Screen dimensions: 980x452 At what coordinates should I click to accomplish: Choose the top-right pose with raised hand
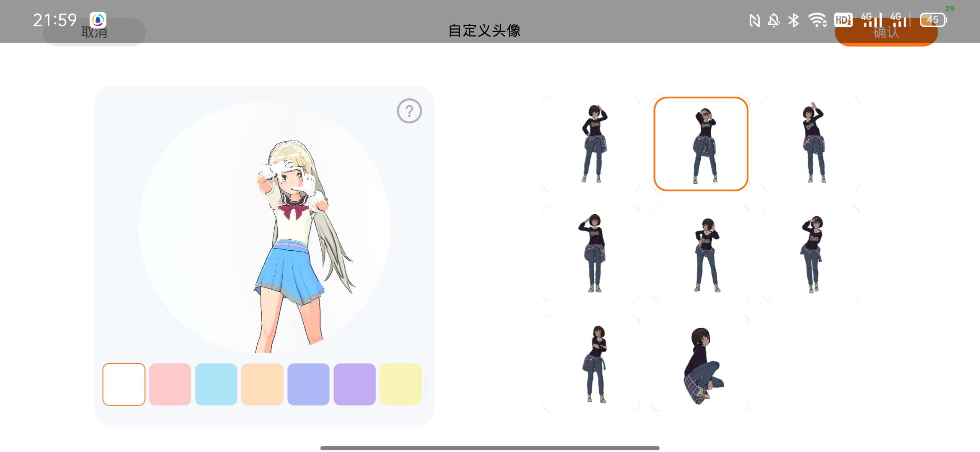click(811, 144)
